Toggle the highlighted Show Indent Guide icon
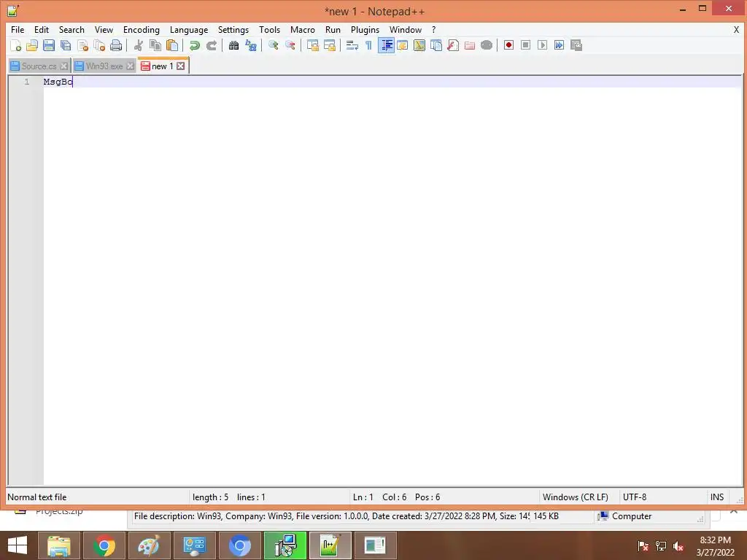The image size is (747, 560). coord(386,45)
